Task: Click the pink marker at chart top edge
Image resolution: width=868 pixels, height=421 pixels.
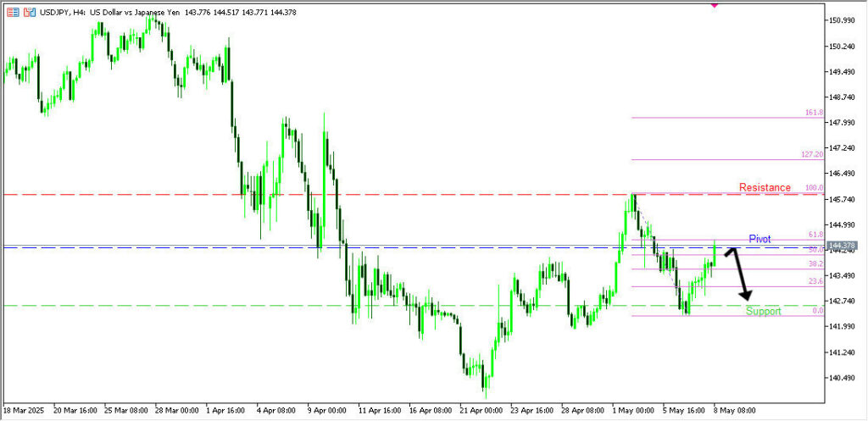Action: click(x=714, y=3)
